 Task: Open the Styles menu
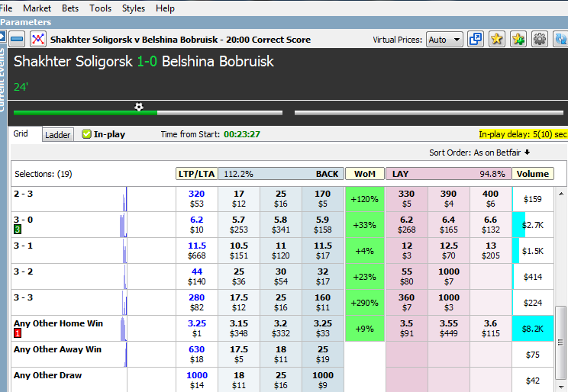click(134, 8)
